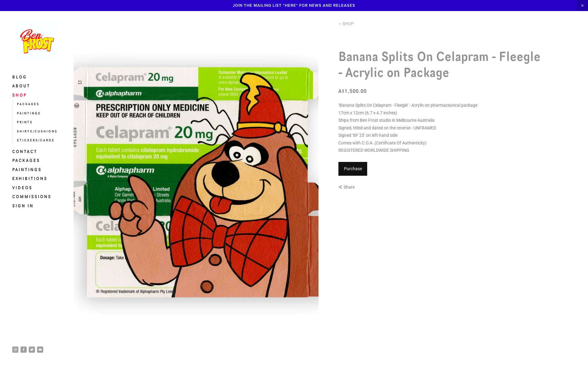Open the Instagram social icon
This screenshot has height=368, width=588.
click(x=15, y=350)
